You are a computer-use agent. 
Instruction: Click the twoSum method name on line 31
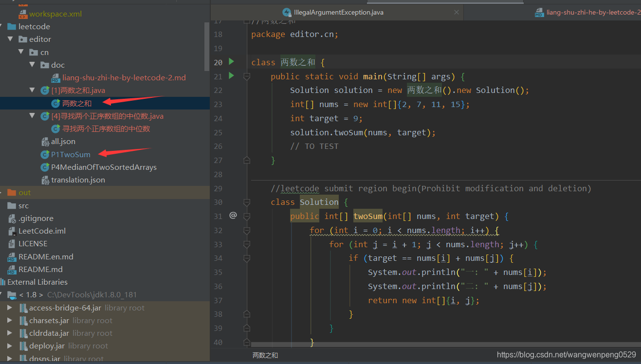click(368, 216)
